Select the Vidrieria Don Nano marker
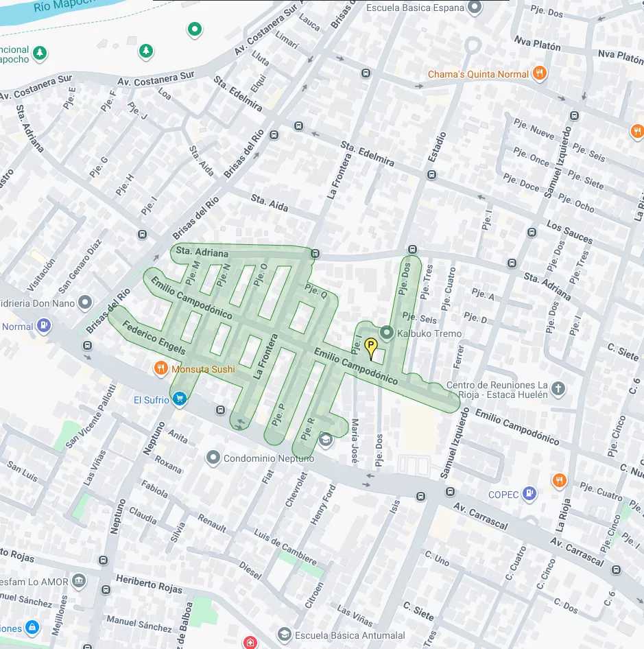This screenshot has width=644, height=649. [85, 302]
